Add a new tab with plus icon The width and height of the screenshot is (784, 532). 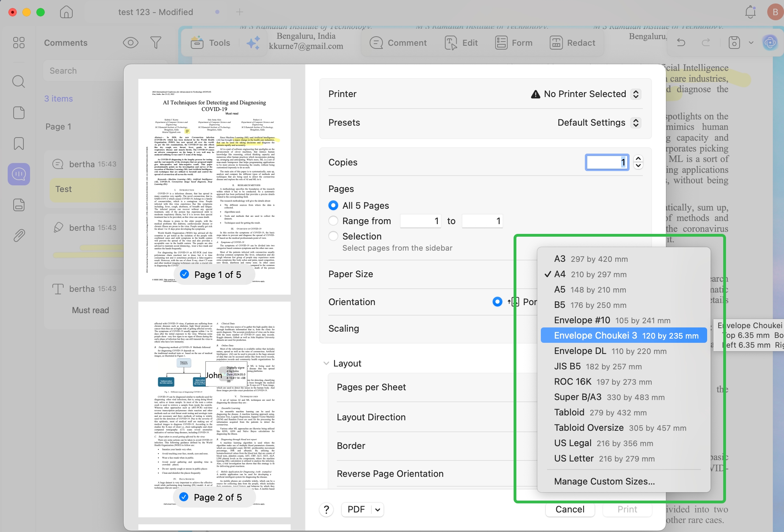(x=240, y=12)
